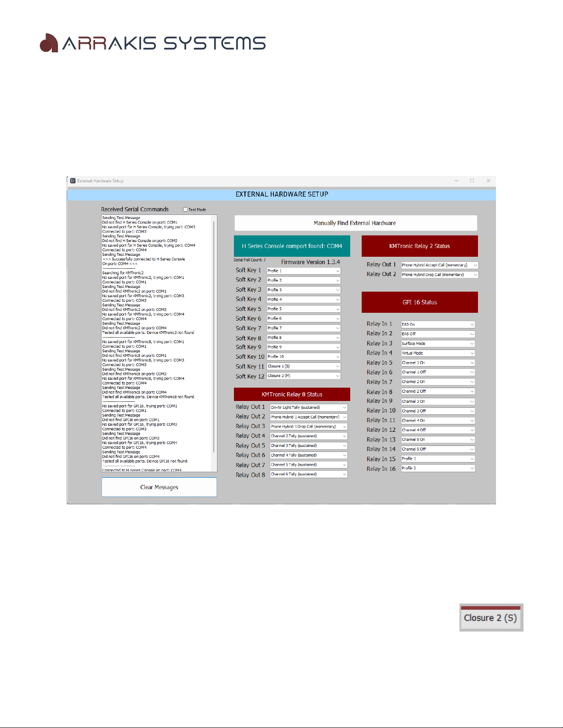Expand the Soft Key 11 Closure dropdown

tap(303, 367)
